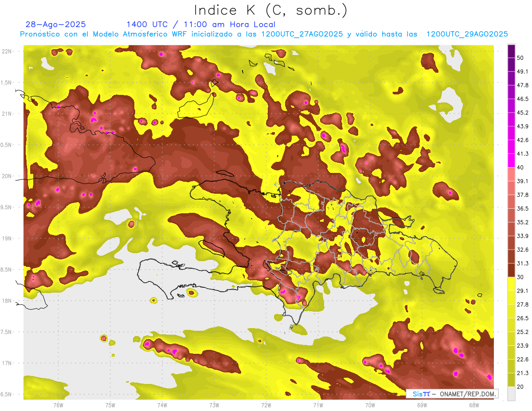Select the gray colorbar segment below 20

(x=511, y=394)
